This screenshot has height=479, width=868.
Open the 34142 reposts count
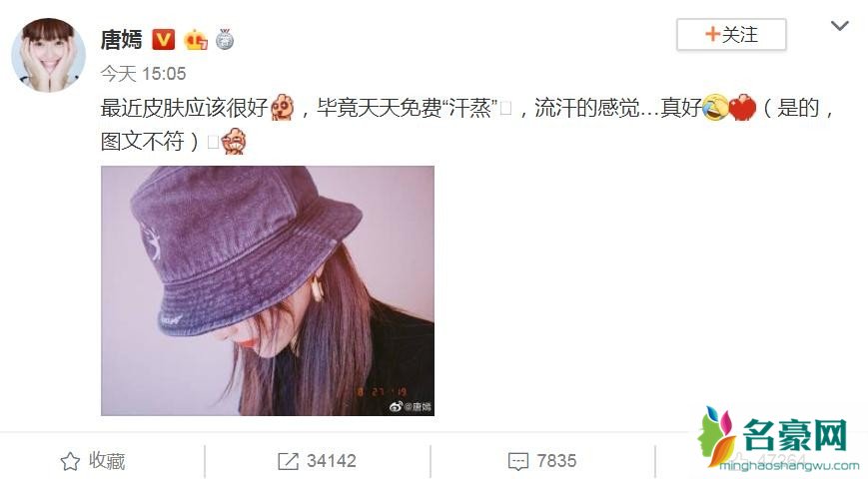tap(331, 461)
